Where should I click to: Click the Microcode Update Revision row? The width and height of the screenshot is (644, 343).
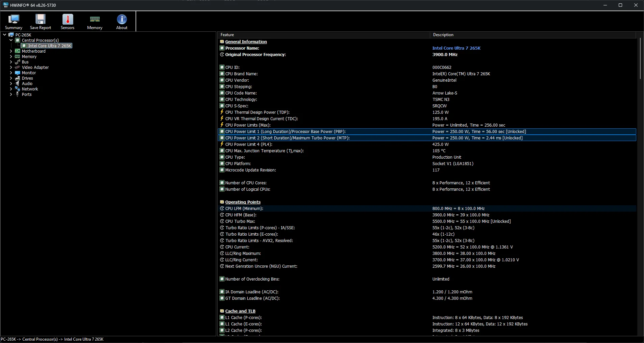point(427,170)
